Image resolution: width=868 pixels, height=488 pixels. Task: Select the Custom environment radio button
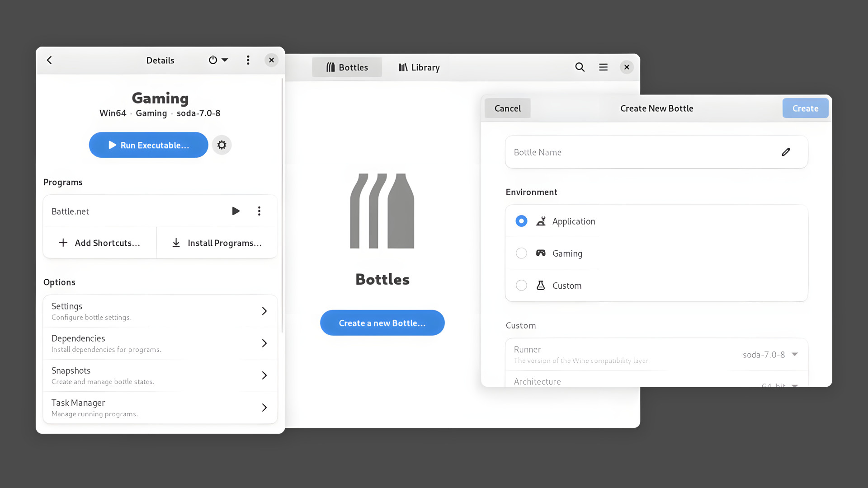coord(521,285)
